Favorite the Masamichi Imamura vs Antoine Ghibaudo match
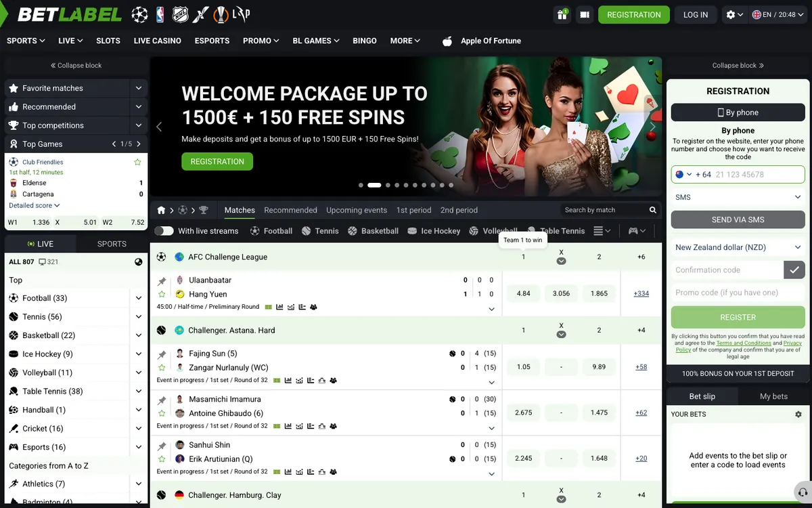Screen dimensions: 812x508 pyautogui.click(x=162, y=413)
